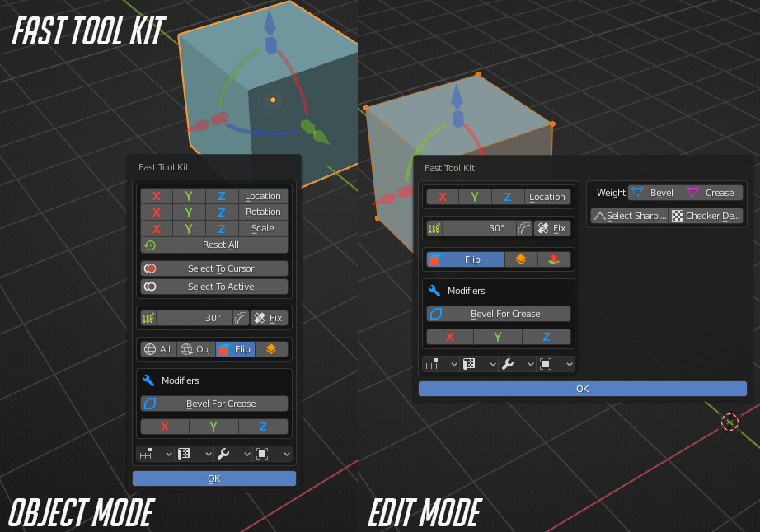760x532 pixels.
Task: Reset Scale Z in Object Mode panel
Action: 222,228
